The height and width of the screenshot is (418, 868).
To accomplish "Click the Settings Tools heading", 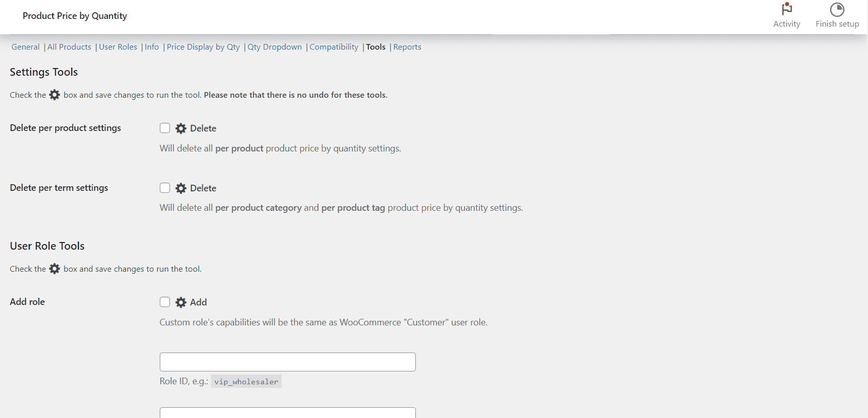I will click(44, 72).
